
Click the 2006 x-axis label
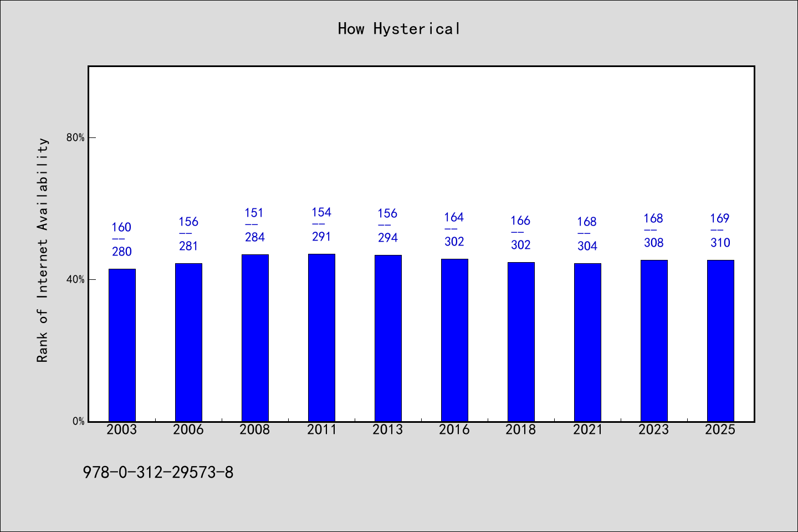point(188,429)
